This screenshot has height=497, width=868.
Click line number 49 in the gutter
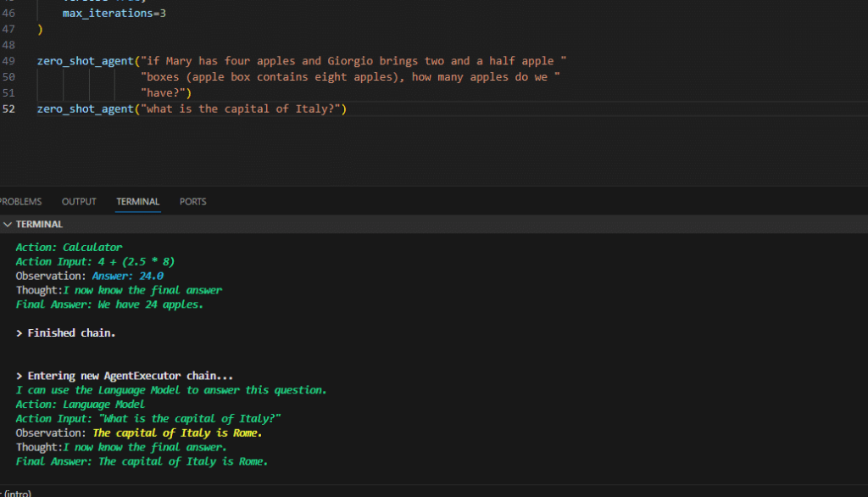[x=8, y=61]
